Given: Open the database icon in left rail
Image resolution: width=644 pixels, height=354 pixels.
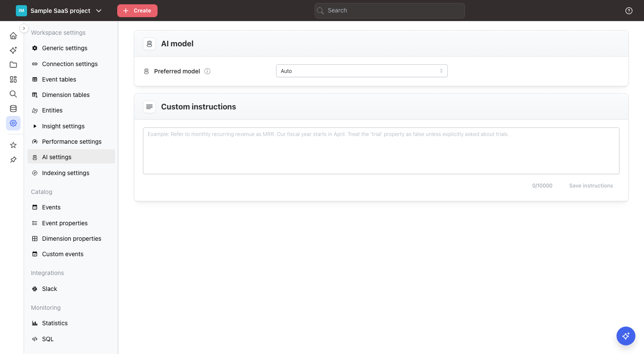Looking at the screenshot, I should [13, 109].
